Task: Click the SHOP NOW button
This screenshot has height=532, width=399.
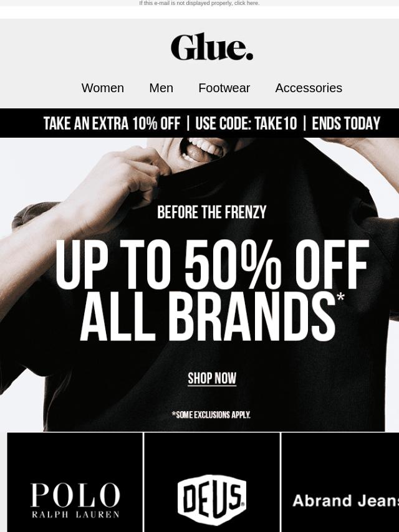Action: pyautogui.click(x=212, y=378)
